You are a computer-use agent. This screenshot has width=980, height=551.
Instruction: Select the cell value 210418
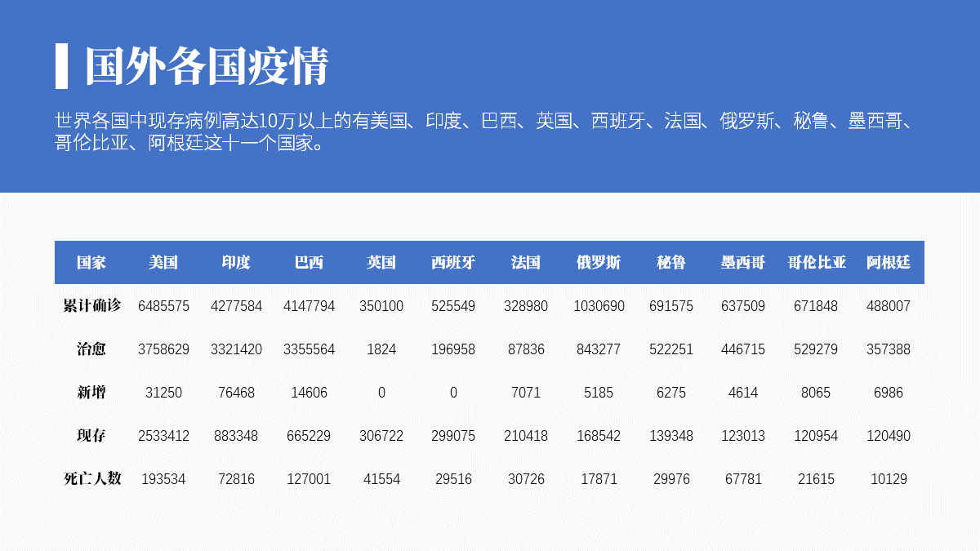point(526,436)
